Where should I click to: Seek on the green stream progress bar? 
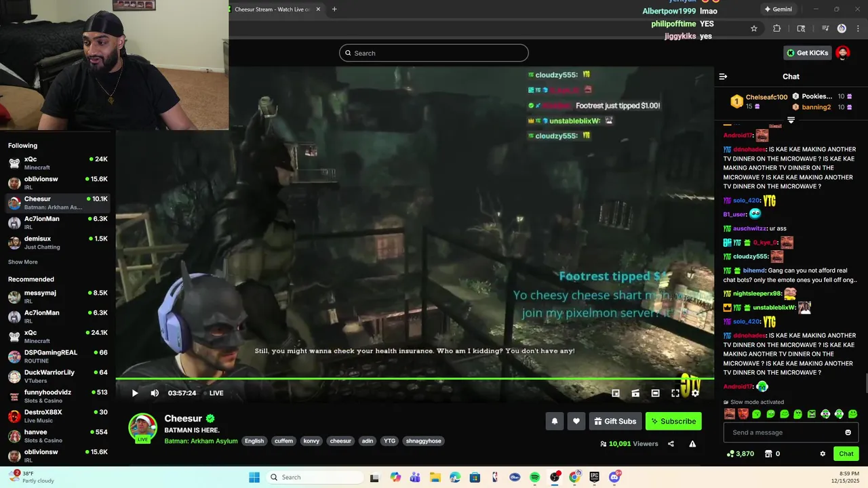point(414,379)
